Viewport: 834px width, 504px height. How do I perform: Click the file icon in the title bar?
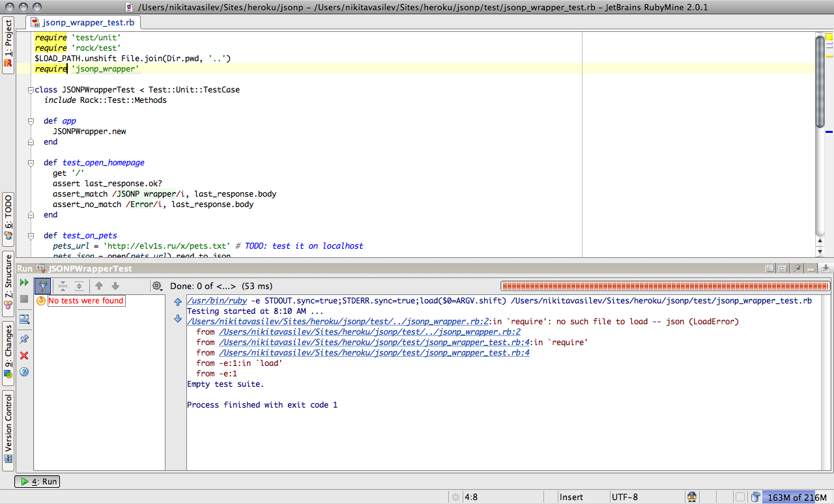click(129, 8)
